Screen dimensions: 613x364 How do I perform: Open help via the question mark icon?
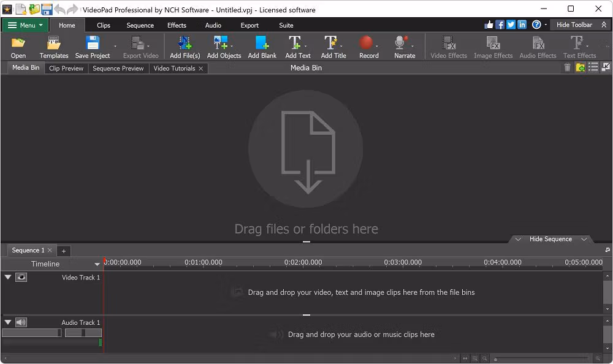(x=536, y=25)
